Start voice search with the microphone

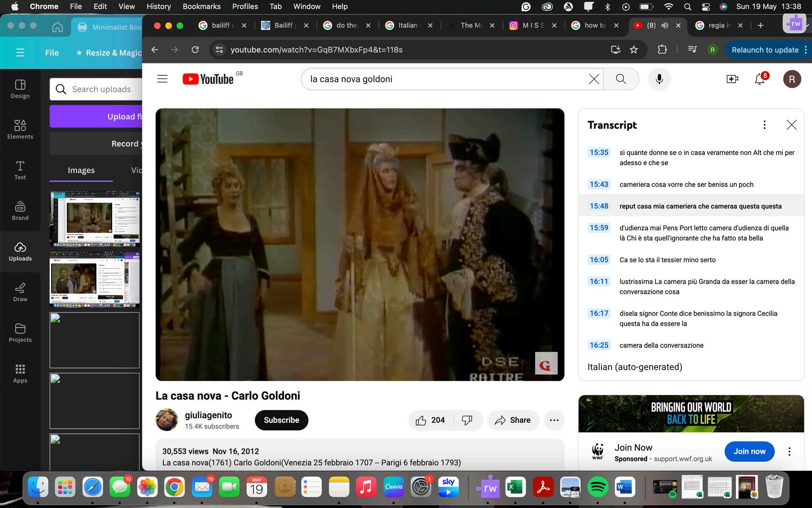pos(659,79)
